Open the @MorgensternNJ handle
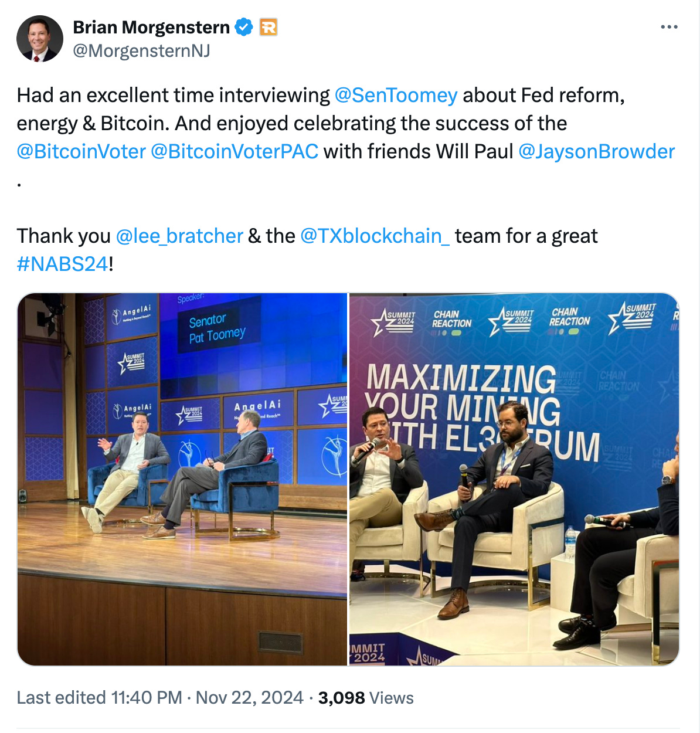The width and height of the screenshot is (700, 733). (x=141, y=51)
